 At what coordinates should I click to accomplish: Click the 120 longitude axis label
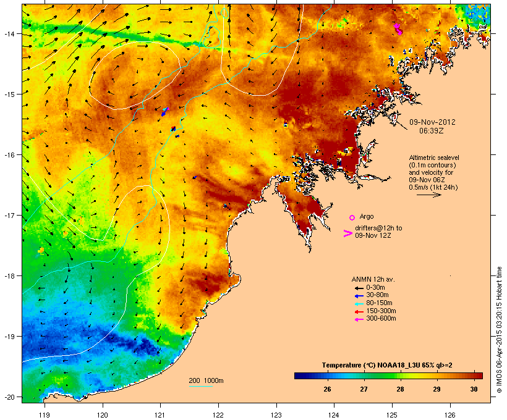[x=103, y=415]
